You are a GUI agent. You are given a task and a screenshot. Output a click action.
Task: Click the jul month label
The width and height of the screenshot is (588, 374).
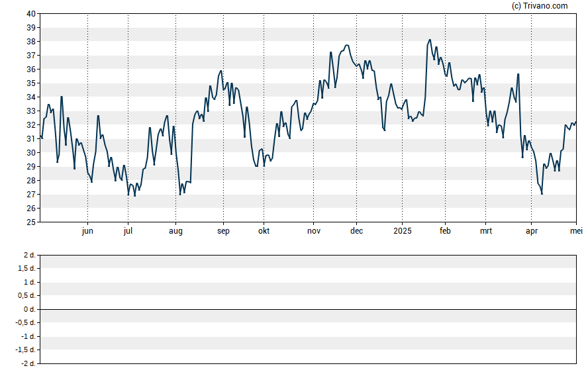pos(128,231)
